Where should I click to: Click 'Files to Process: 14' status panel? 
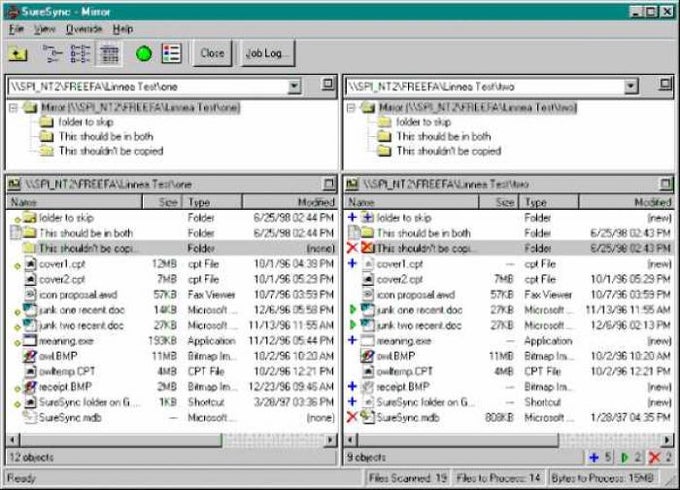click(x=498, y=478)
